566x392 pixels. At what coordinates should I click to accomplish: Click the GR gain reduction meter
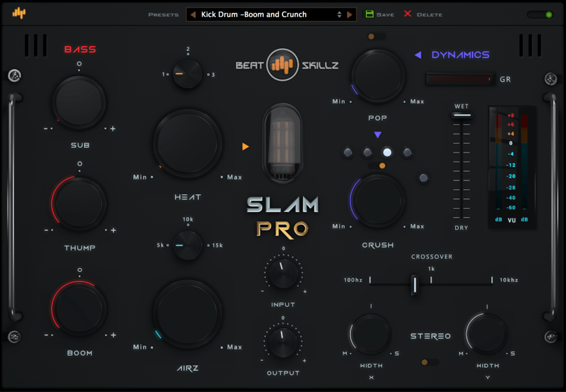click(x=460, y=79)
